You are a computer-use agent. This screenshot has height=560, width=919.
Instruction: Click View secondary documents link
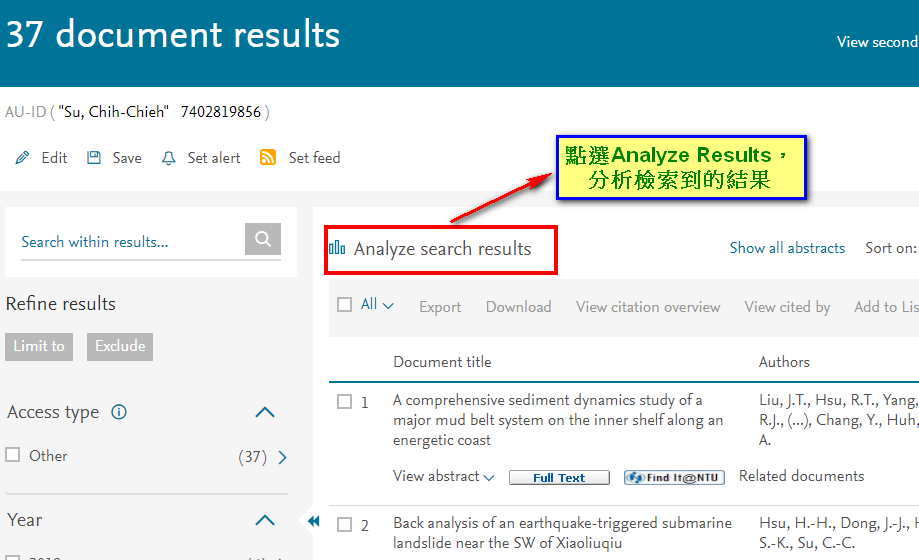(877, 42)
